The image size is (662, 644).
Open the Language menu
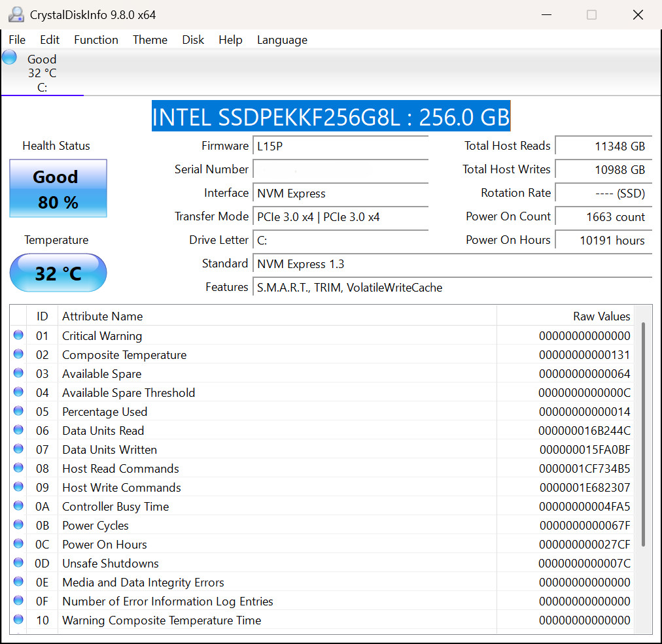tap(282, 40)
